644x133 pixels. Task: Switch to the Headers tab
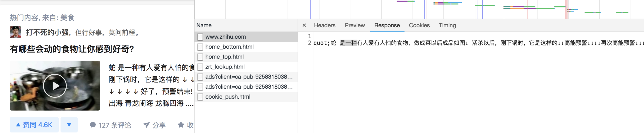(324, 25)
